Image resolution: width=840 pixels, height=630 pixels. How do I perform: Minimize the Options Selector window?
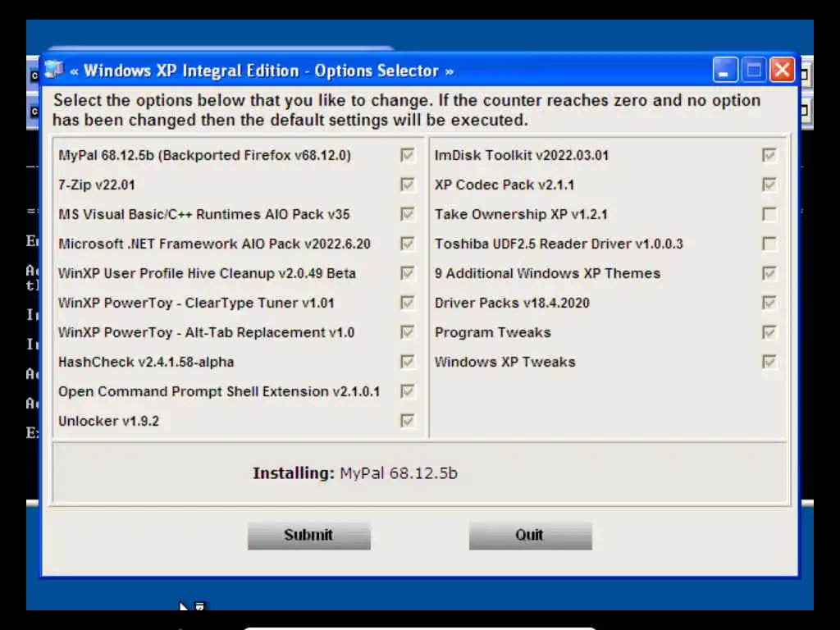pos(725,71)
